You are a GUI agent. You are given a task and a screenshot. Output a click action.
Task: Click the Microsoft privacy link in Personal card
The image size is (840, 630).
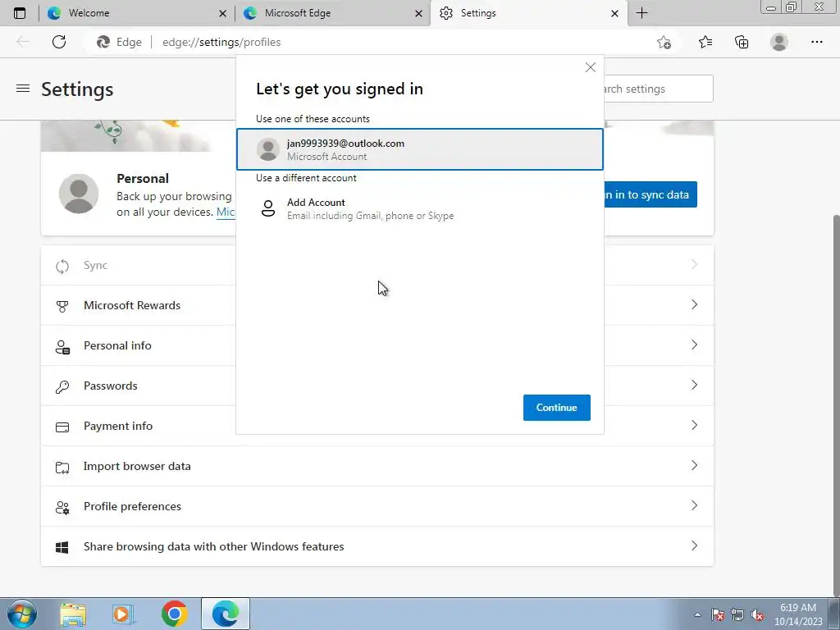(226, 212)
